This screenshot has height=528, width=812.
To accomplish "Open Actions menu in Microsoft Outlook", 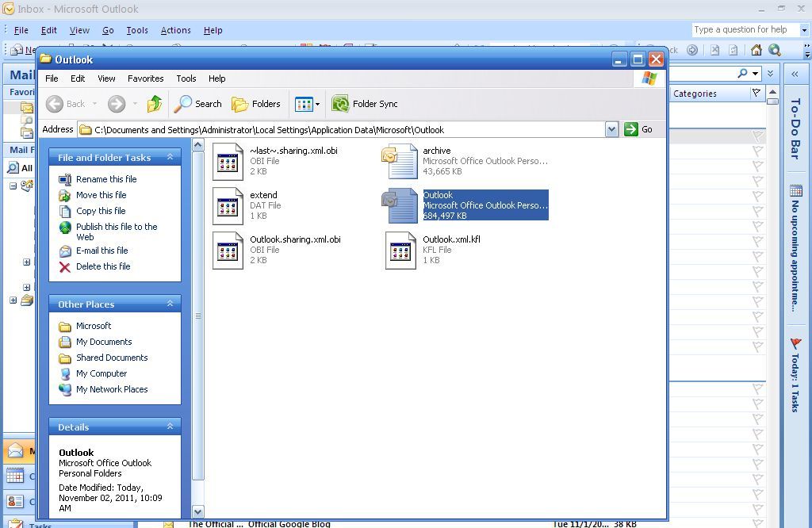I will click(x=175, y=31).
